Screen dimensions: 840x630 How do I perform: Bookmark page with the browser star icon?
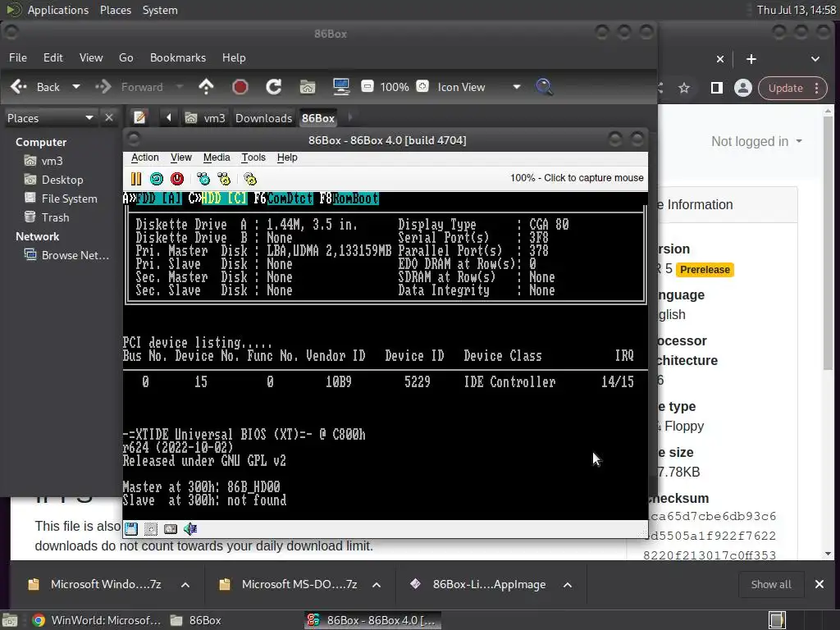(x=684, y=88)
